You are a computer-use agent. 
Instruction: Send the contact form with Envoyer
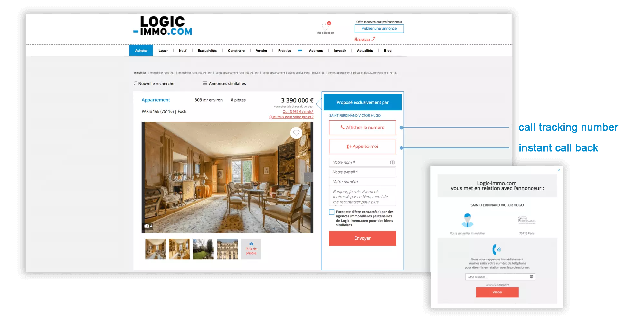(363, 238)
